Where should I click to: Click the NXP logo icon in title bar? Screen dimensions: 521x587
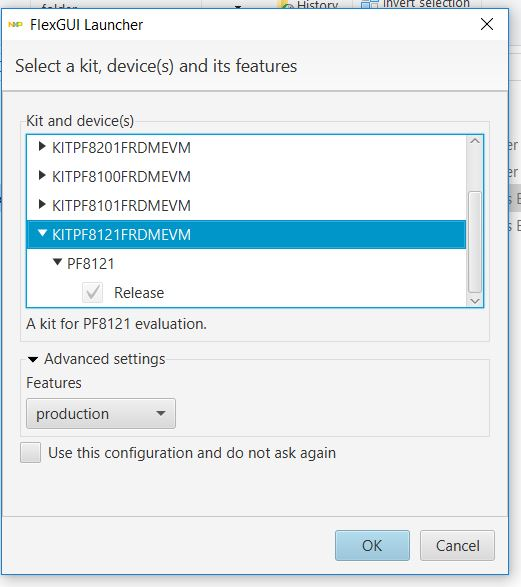[15, 25]
